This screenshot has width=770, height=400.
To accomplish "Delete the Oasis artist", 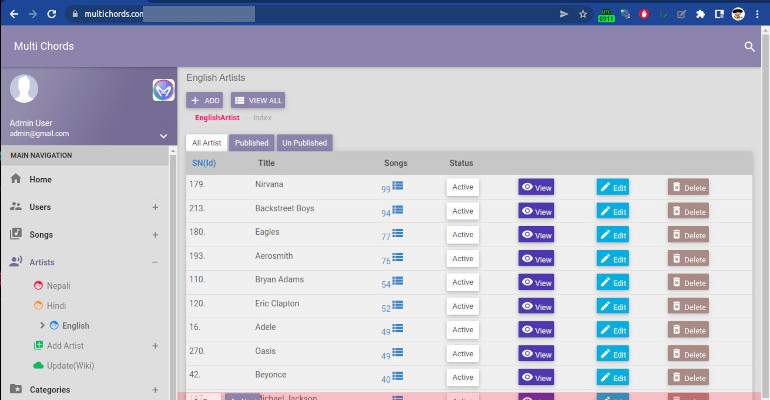I will (688, 354).
